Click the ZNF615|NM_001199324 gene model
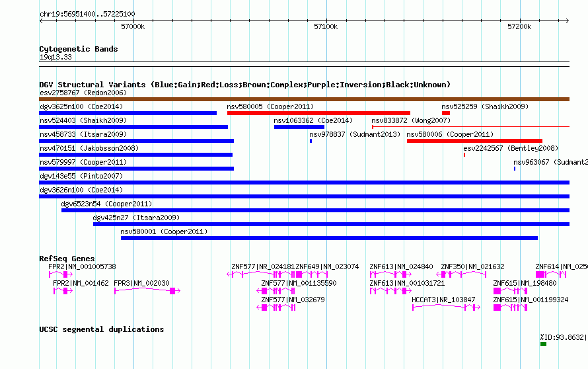The image size is (588, 369). tap(511, 307)
